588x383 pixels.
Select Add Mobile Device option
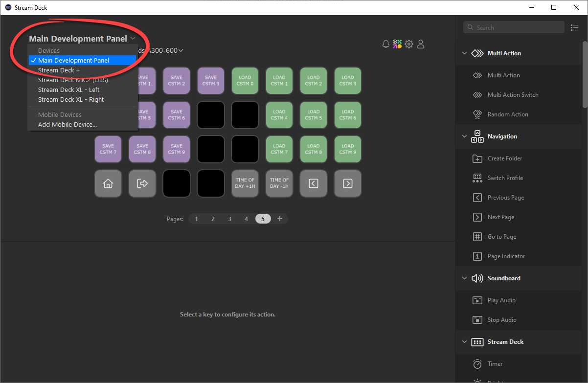(82, 125)
